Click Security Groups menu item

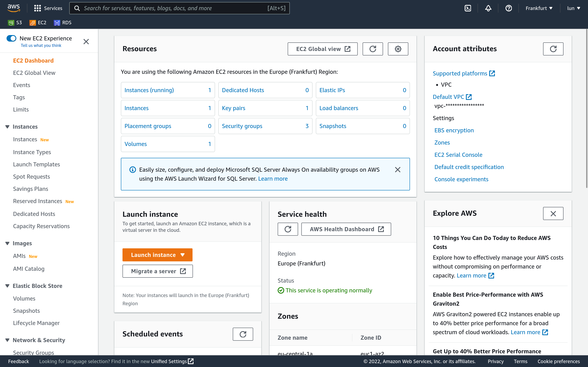coord(33,352)
